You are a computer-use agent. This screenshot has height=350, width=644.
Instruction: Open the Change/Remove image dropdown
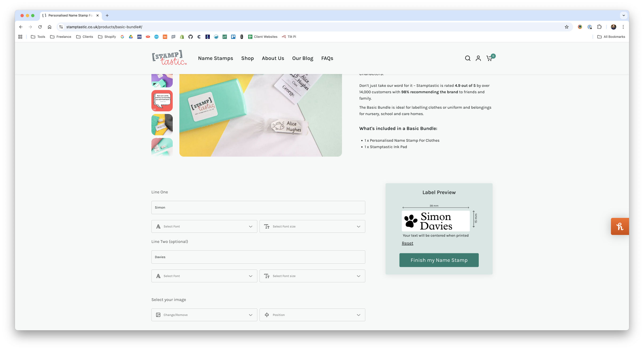point(204,315)
